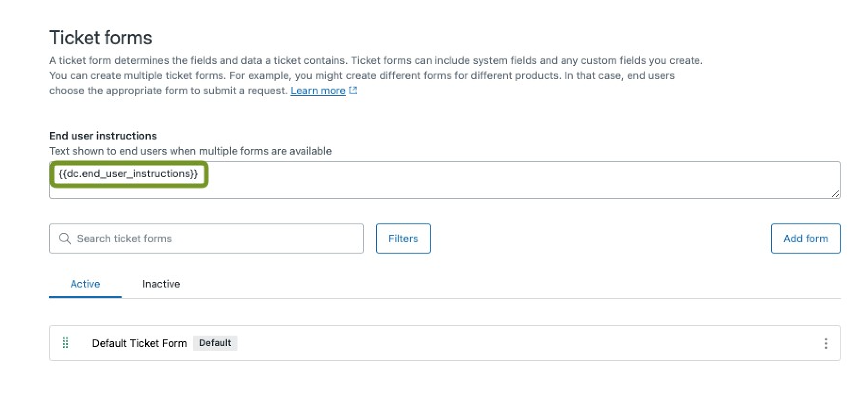Switch to the Inactive tab
This screenshot has width=868, height=395.
coord(161,284)
